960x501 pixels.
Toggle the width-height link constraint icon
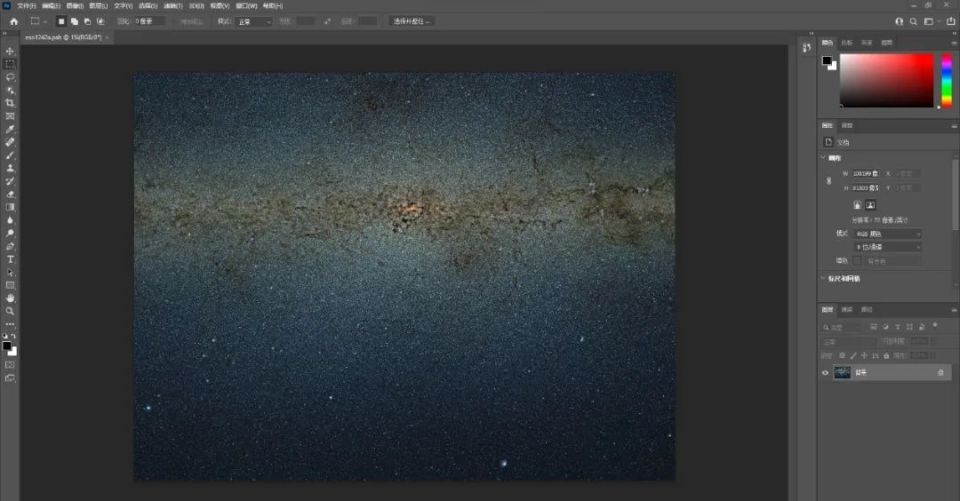828,181
